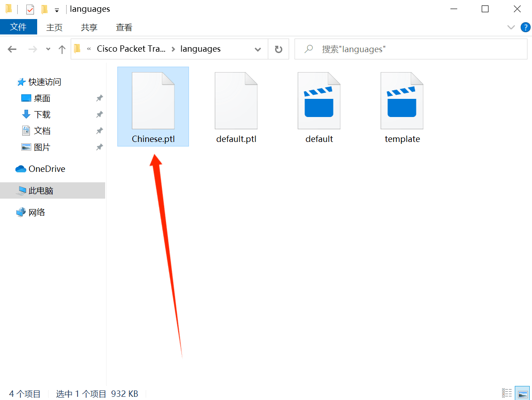
Task: Select 此电脑 in the sidebar
Action: click(53, 190)
